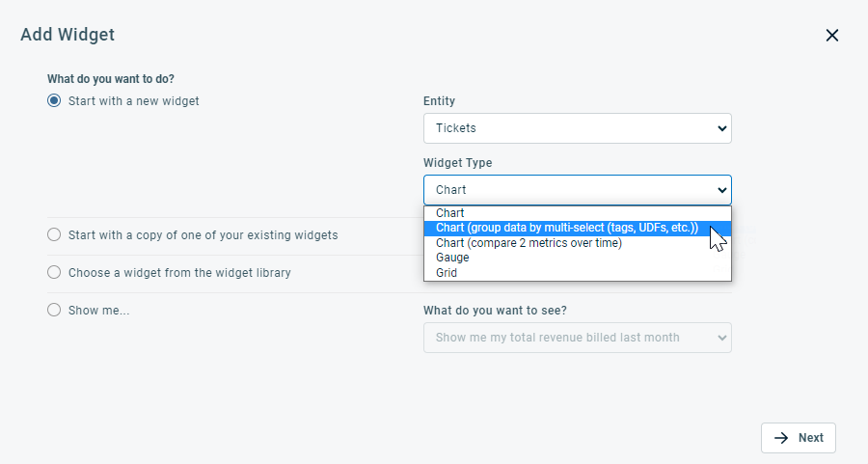Click the Widget Type combo box

point(577,190)
